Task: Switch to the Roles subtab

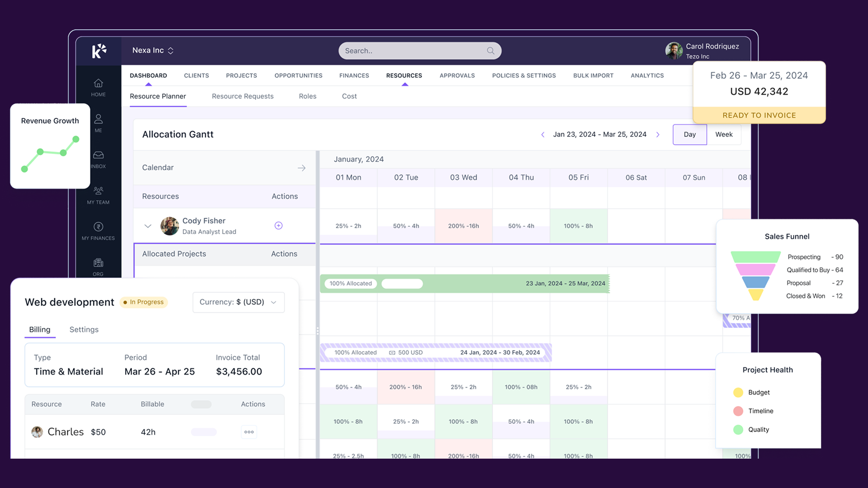Action: click(x=307, y=96)
